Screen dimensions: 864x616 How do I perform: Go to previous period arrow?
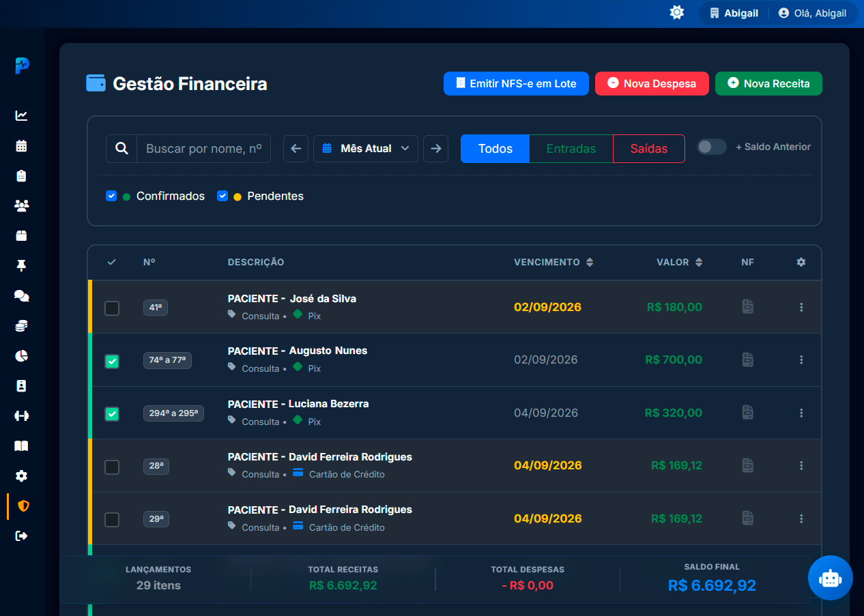(x=296, y=148)
